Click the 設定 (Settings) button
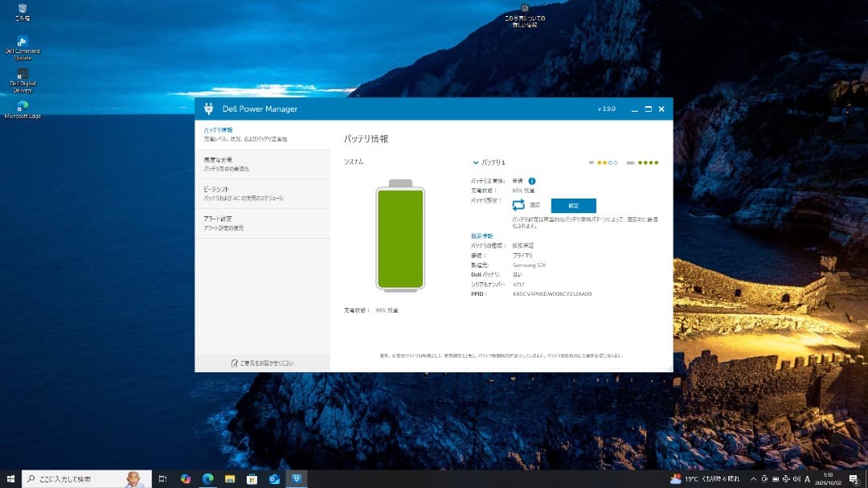The image size is (868, 488). click(575, 206)
